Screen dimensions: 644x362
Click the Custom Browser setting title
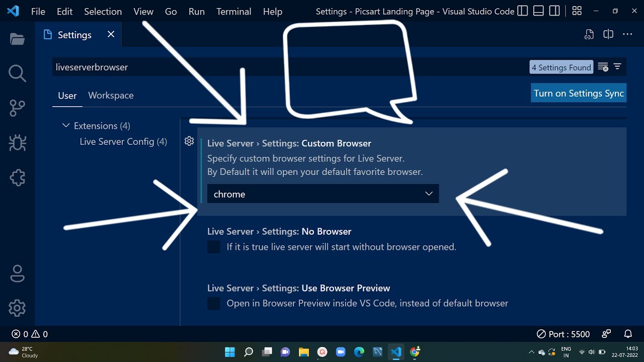(x=289, y=143)
